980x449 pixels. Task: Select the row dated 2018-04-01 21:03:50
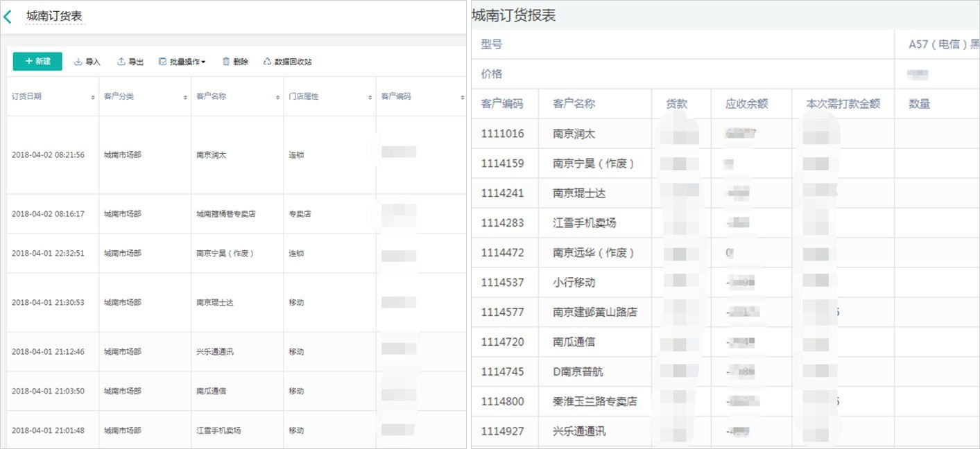pyautogui.click(x=236, y=391)
